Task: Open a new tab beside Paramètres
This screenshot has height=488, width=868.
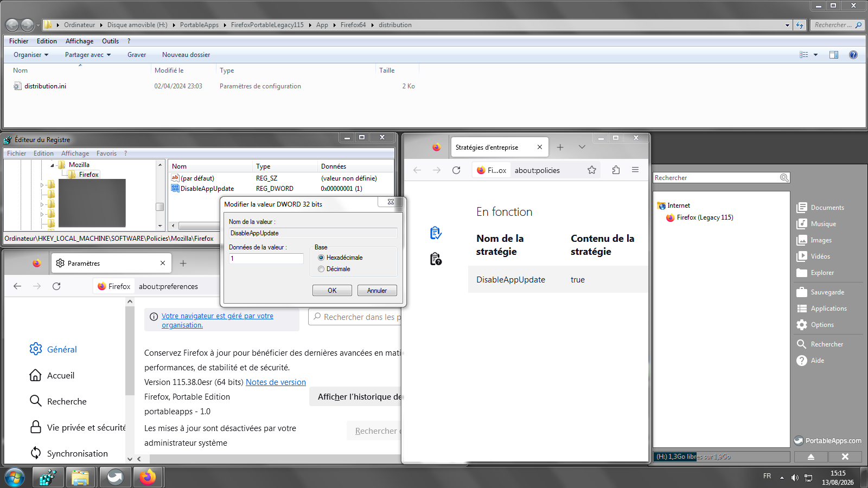Action: pos(183,264)
